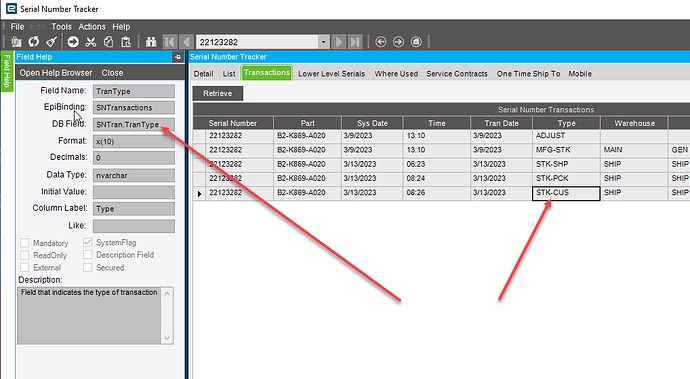Toggle the Description Field checkbox
Viewport: 690px width, 379px height.
coord(88,254)
